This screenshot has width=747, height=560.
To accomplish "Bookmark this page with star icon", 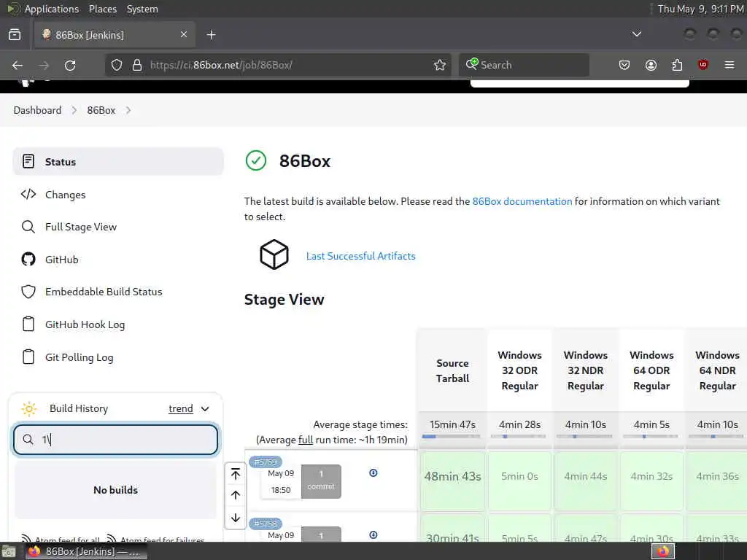I will [x=440, y=65].
